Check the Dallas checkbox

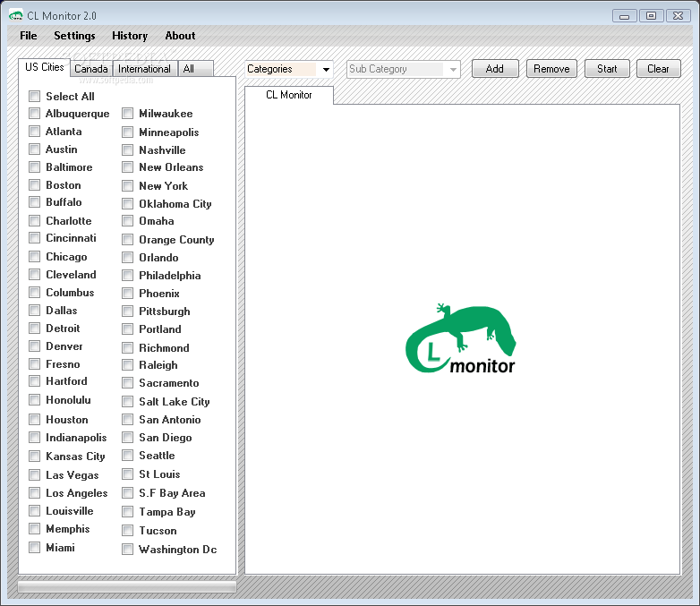[x=34, y=311]
